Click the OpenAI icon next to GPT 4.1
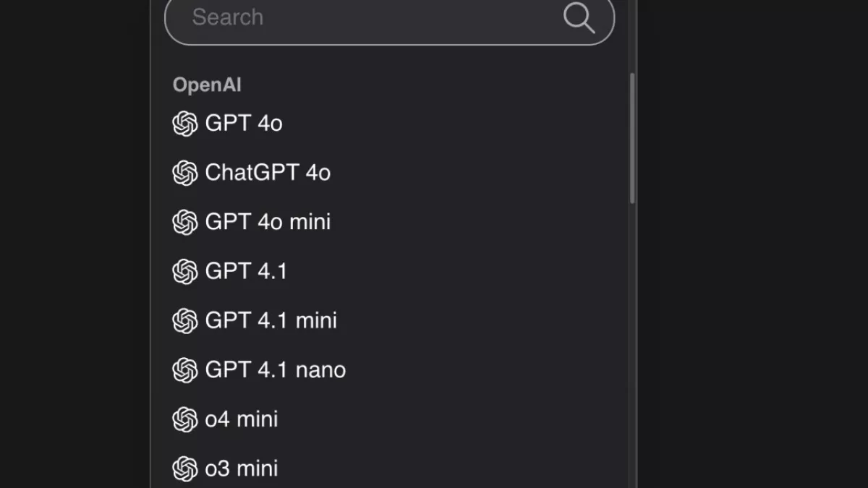 point(185,271)
